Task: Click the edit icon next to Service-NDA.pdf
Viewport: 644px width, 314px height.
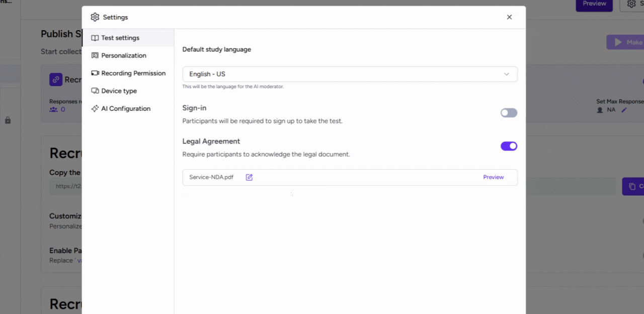Action: pyautogui.click(x=249, y=177)
